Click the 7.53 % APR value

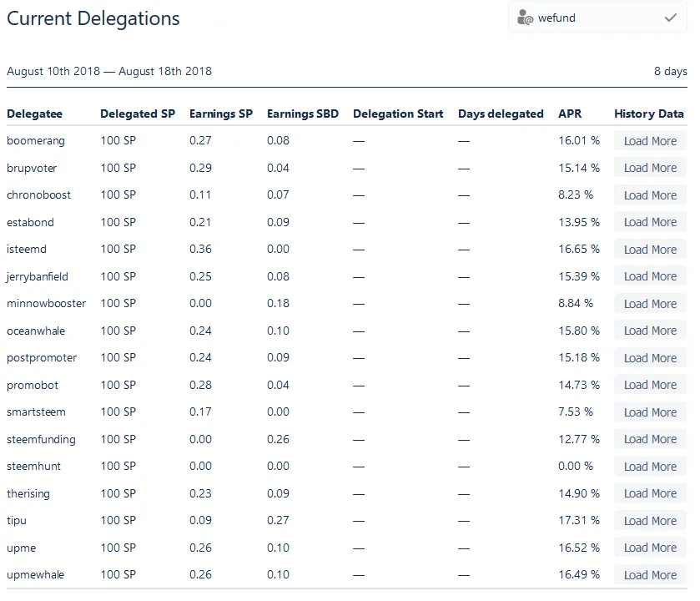coord(576,412)
